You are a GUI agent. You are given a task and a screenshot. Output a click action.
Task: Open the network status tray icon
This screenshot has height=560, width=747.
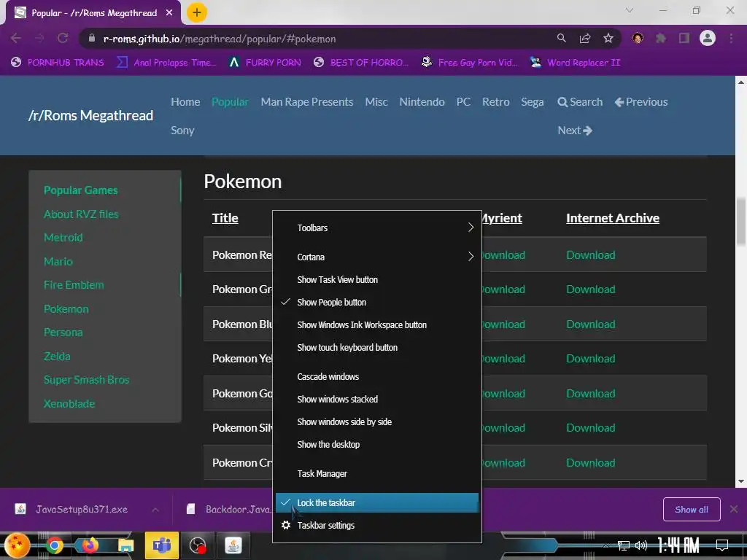[624, 545]
